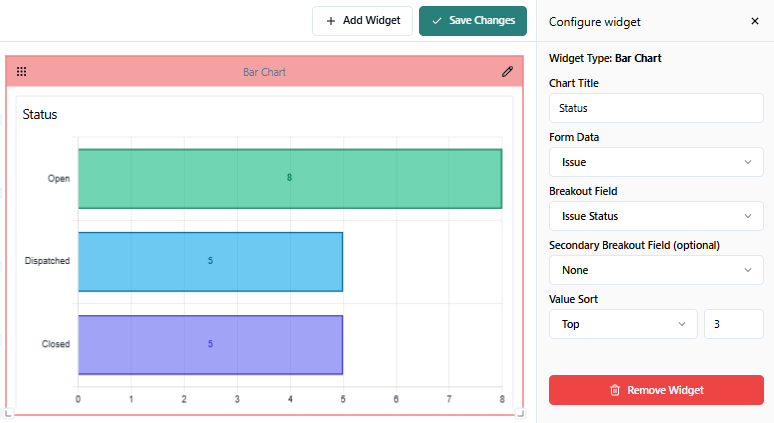Click the Chart Title input field
The width and height of the screenshot is (774, 423).
(x=656, y=108)
